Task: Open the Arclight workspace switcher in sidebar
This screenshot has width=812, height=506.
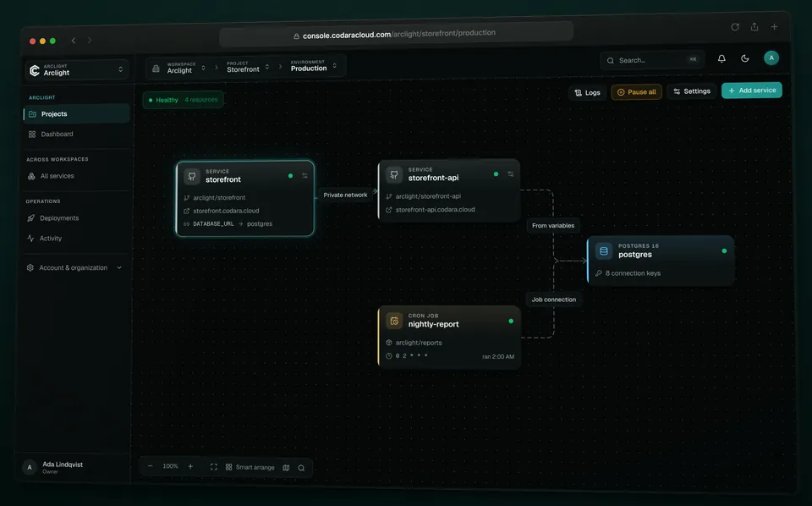Action: click(x=77, y=70)
